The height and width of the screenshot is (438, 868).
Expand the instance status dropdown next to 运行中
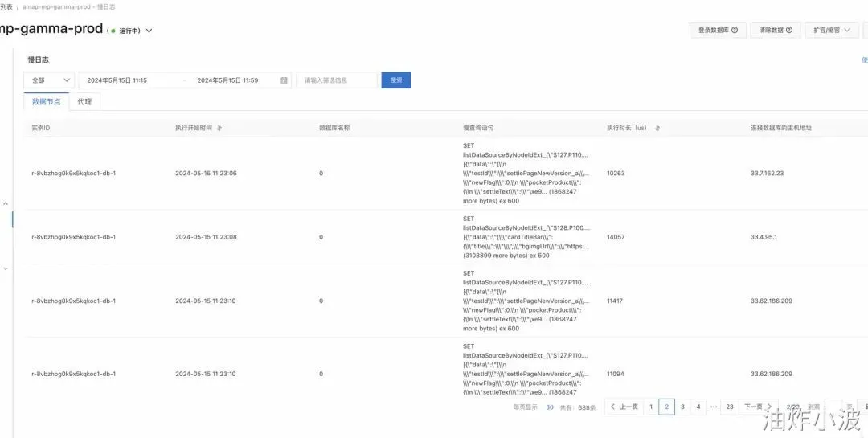tap(149, 31)
